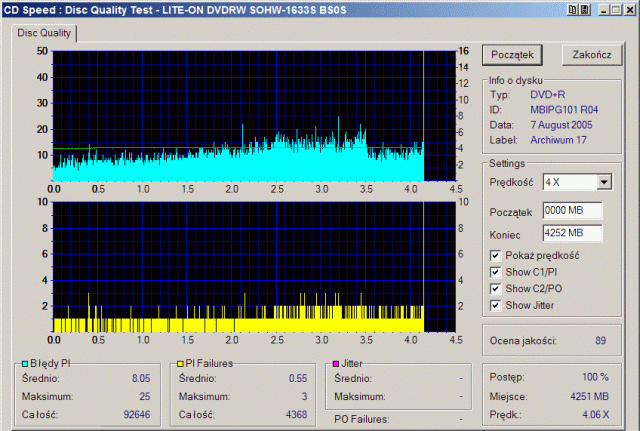The height and width of the screenshot is (431, 640).
Task: Click the copy icon in title bar
Action: [573, 10]
